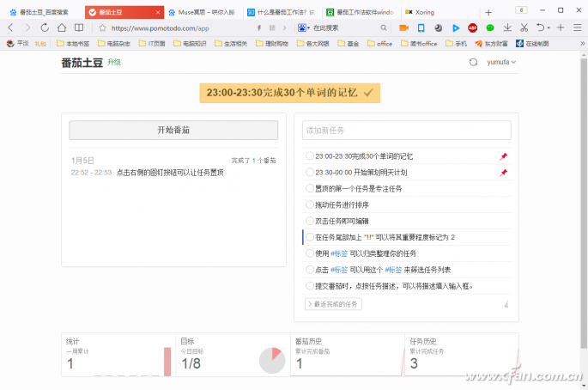
Task: Click the undo closed tab icon
Action: point(541,27)
